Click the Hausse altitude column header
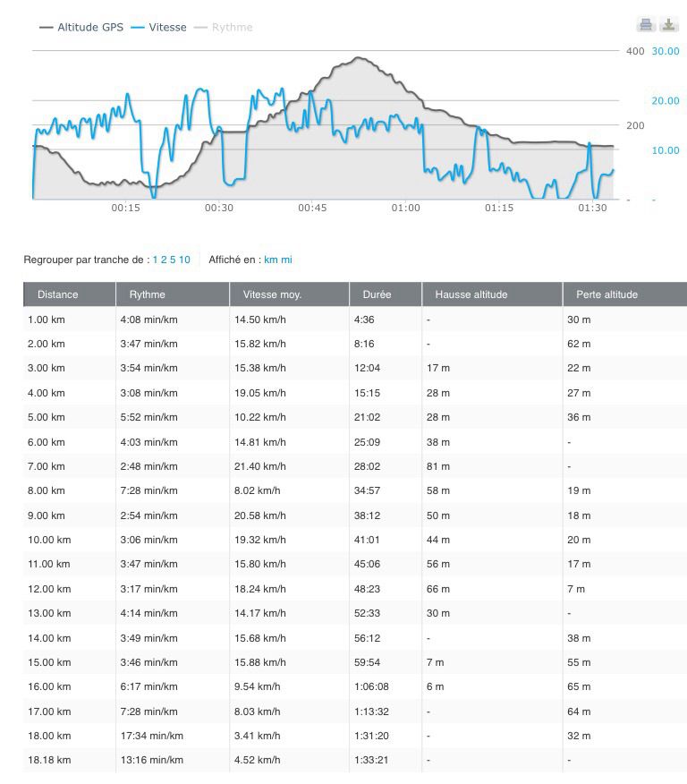Viewport: 687px width, 784px height. coord(471,294)
